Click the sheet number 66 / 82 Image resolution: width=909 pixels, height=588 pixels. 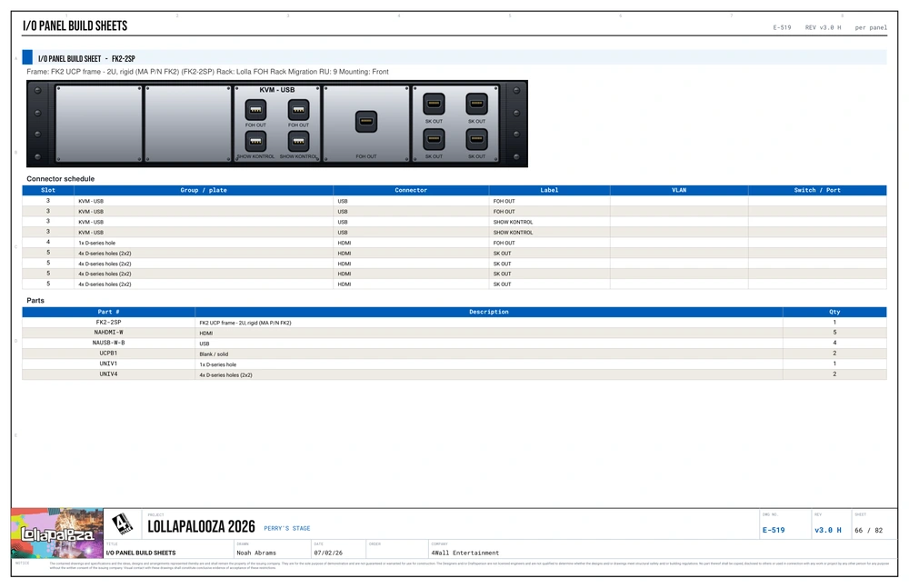pyautogui.click(x=868, y=531)
